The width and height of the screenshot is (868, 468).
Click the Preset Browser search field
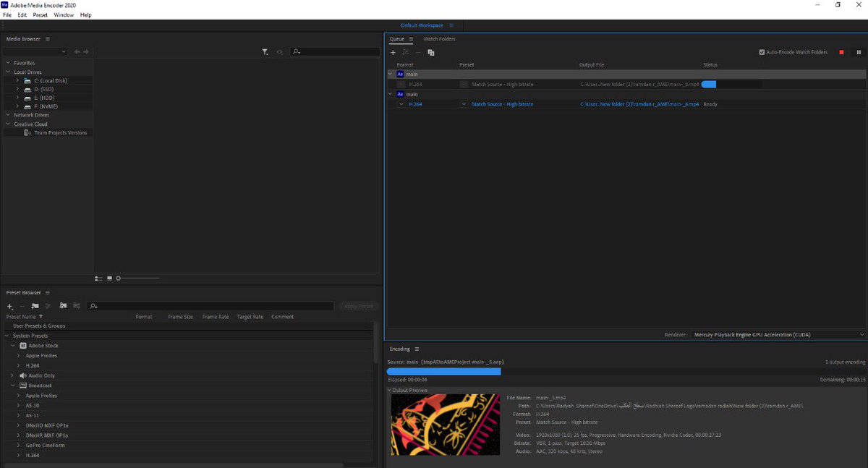[x=211, y=307]
